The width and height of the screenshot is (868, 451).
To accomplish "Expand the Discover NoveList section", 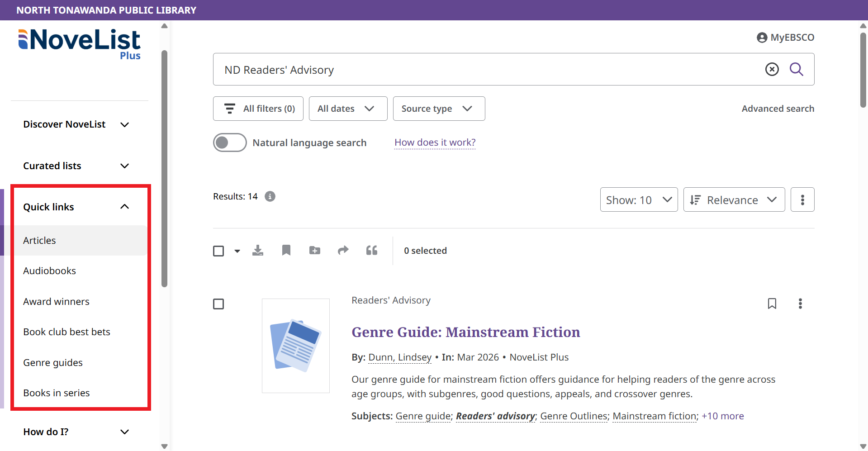I will 76,124.
